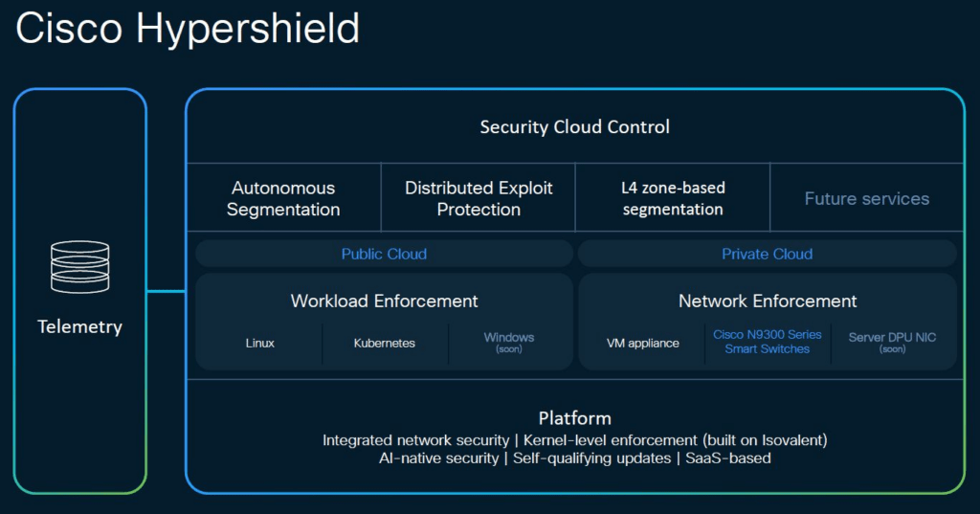Click the Integrated network security text

[415, 440]
